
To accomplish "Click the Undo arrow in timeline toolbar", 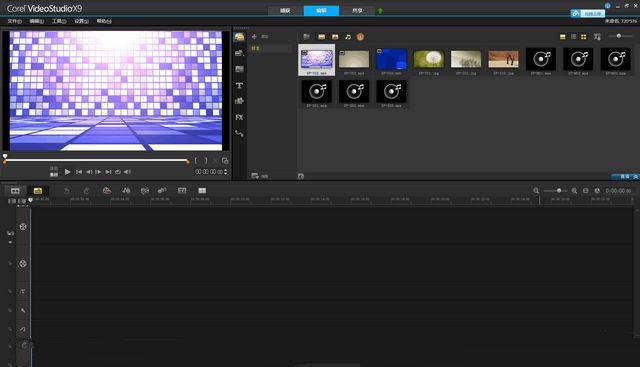I will (x=67, y=191).
